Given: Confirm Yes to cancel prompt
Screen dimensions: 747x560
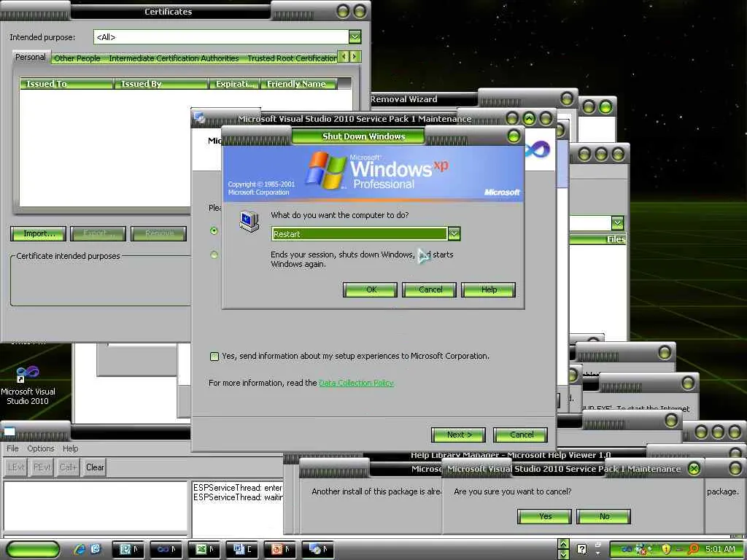Looking at the screenshot, I should tap(544, 516).
